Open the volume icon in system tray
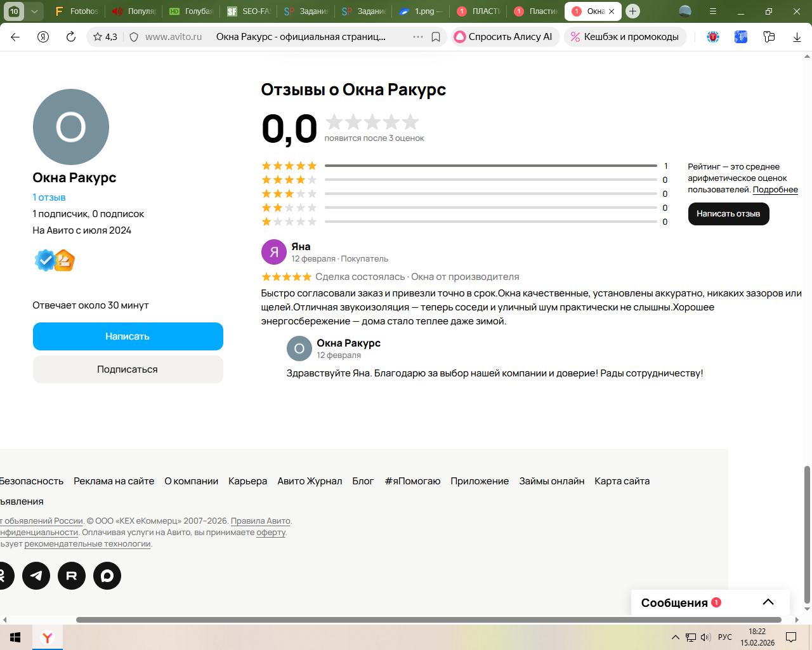Screen dimensions: 812x650 tap(705, 637)
